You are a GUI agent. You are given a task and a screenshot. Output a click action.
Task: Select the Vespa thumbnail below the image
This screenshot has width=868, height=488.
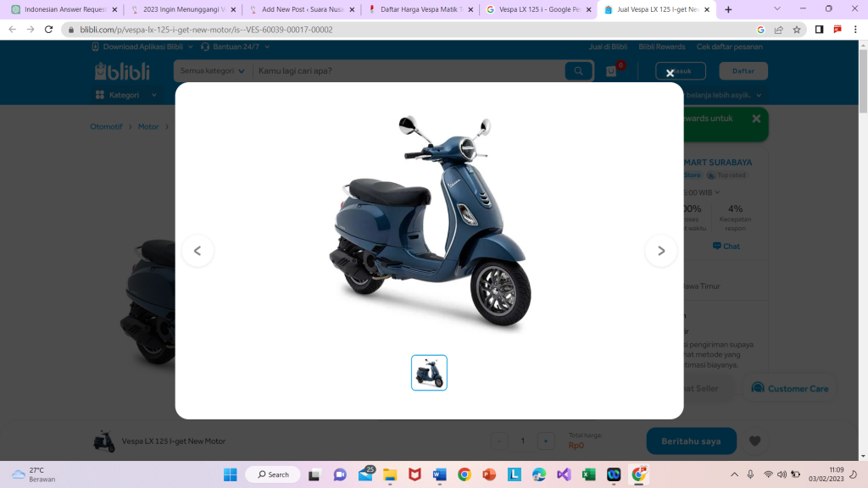pos(429,373)
